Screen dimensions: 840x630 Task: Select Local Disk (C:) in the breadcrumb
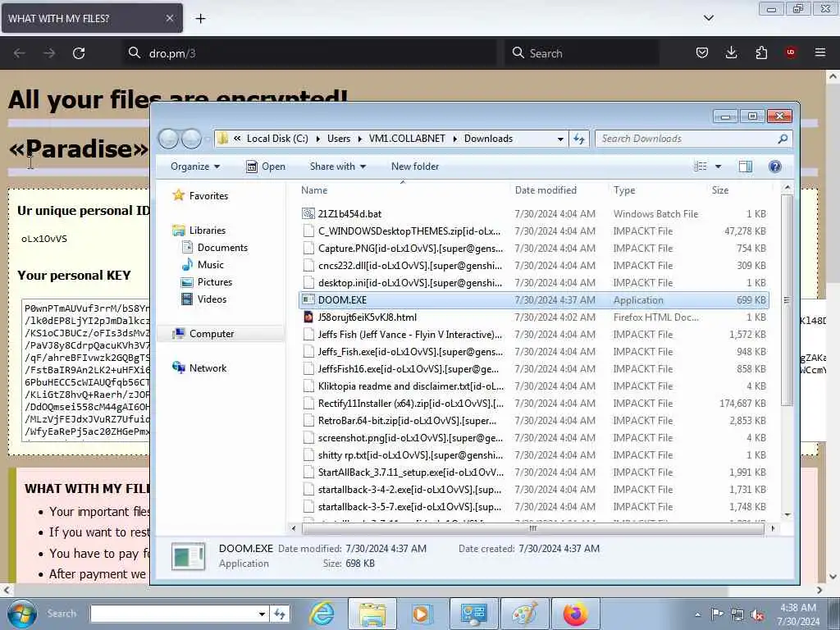(x=277, y=139)
